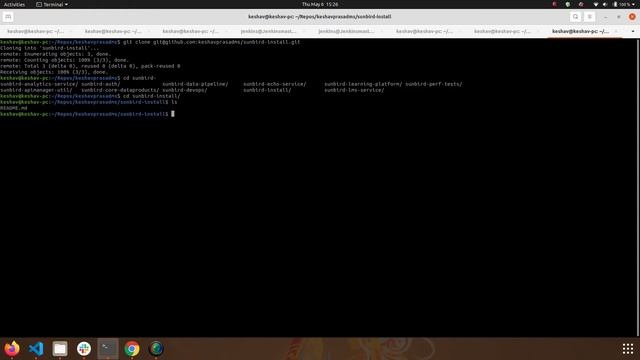Open the Terminal app menu
The image size is (640, 360).
pyautogui.click(x=52, y=4)
